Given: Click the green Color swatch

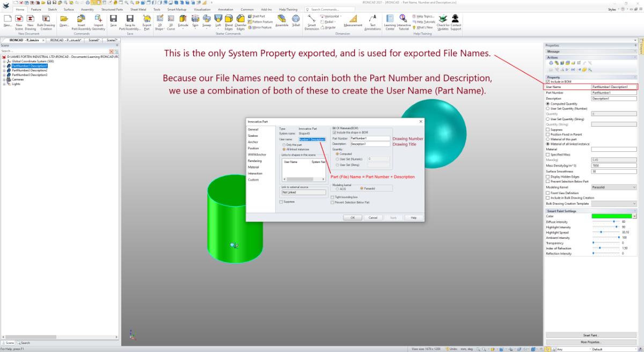Looking at the screenshot, I should coord(611,216).
